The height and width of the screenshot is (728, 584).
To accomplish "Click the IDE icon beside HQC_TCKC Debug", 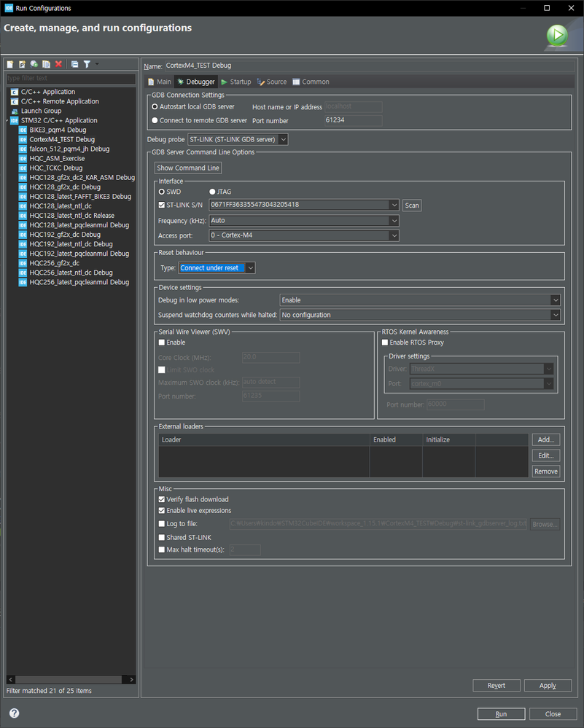I will coord(23,168).
